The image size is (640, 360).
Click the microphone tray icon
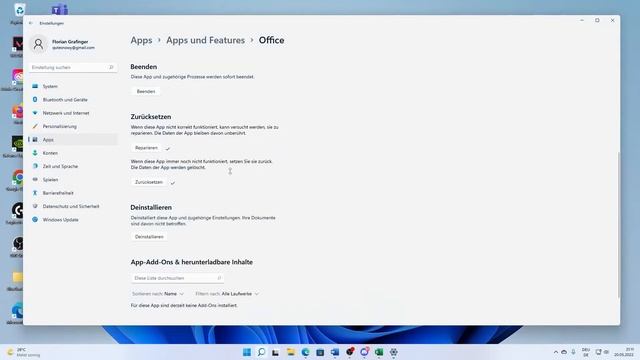573,352
